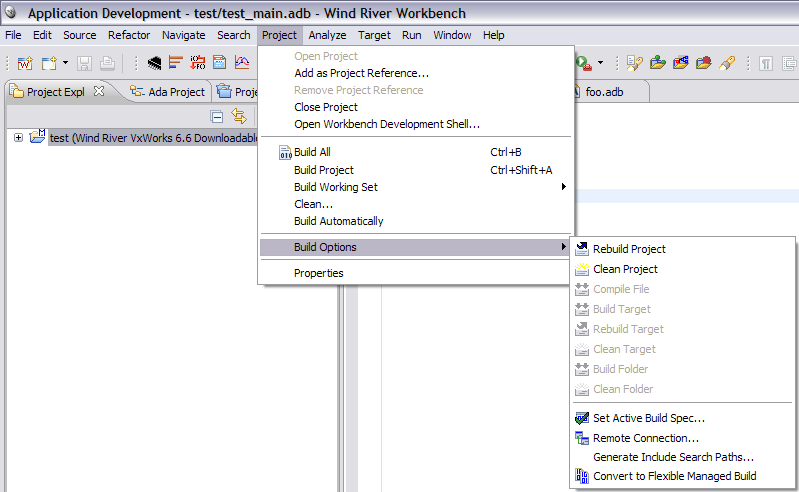Open the File menu
This screenshot has height=492, width=799.
click(13, 35)
